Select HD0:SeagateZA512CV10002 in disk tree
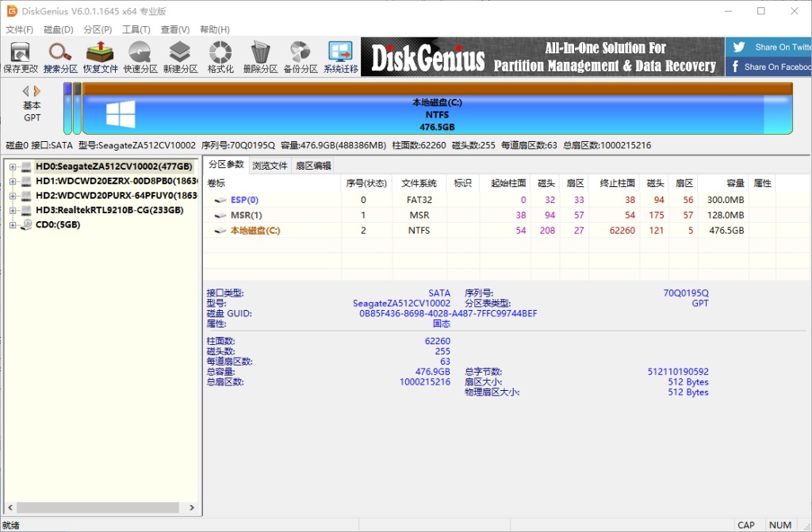Screen dimensions: 812x532 coord(114,166)
